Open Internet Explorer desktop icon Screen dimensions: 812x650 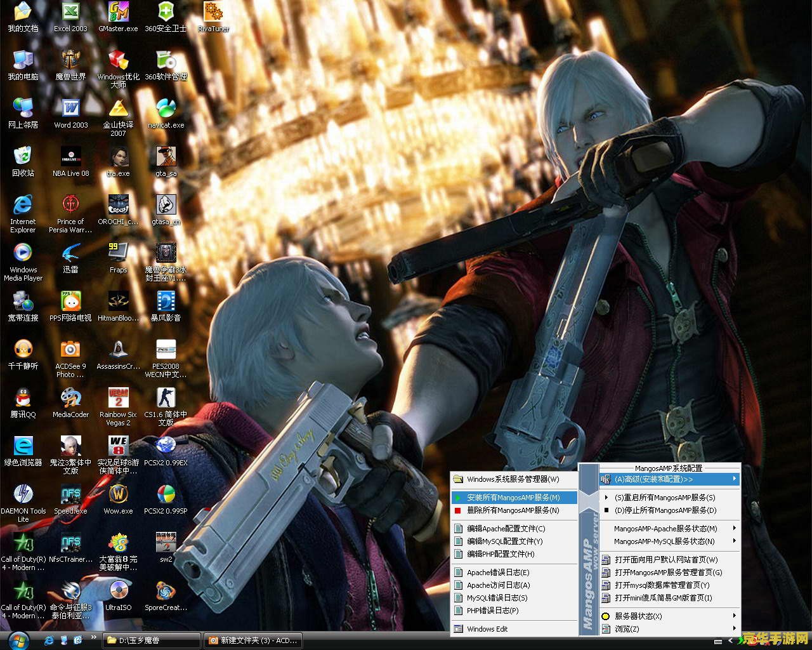pos(23,213)
